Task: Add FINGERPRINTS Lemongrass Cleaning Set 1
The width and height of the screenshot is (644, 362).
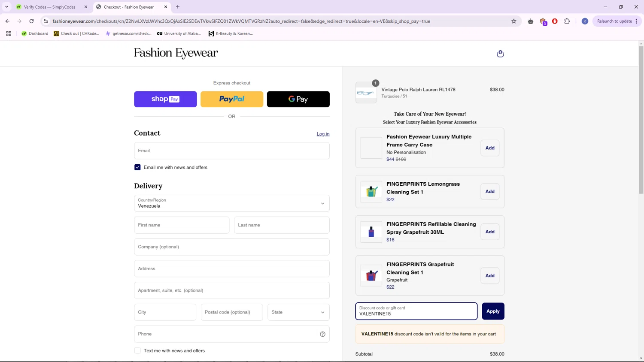Action: tap(490, 192)
